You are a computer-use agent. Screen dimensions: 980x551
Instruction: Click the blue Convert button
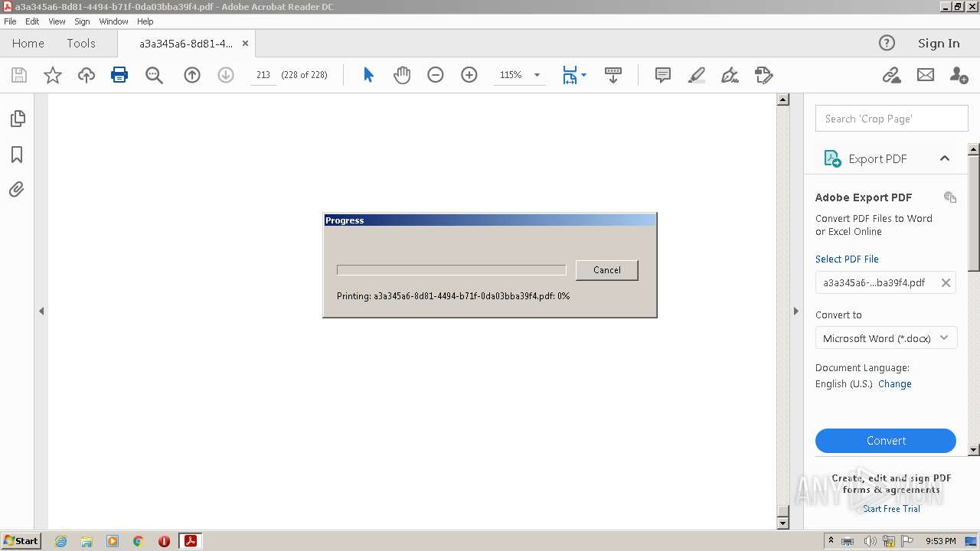click(x=886, y=441)
